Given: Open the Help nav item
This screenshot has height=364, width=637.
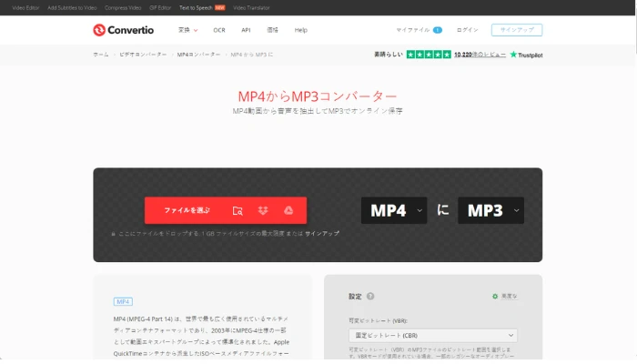Looking at the screenshot, I should click(x=301, y=30).
